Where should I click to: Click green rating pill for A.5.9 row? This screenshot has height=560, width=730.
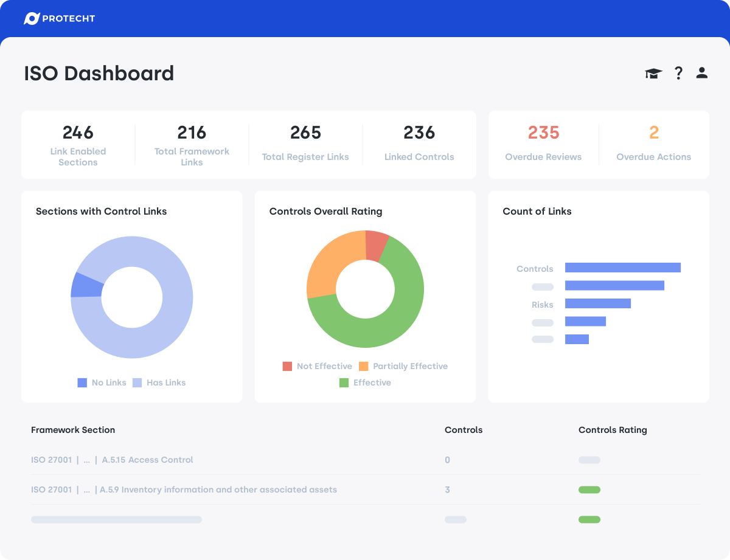tap(589, 489)
